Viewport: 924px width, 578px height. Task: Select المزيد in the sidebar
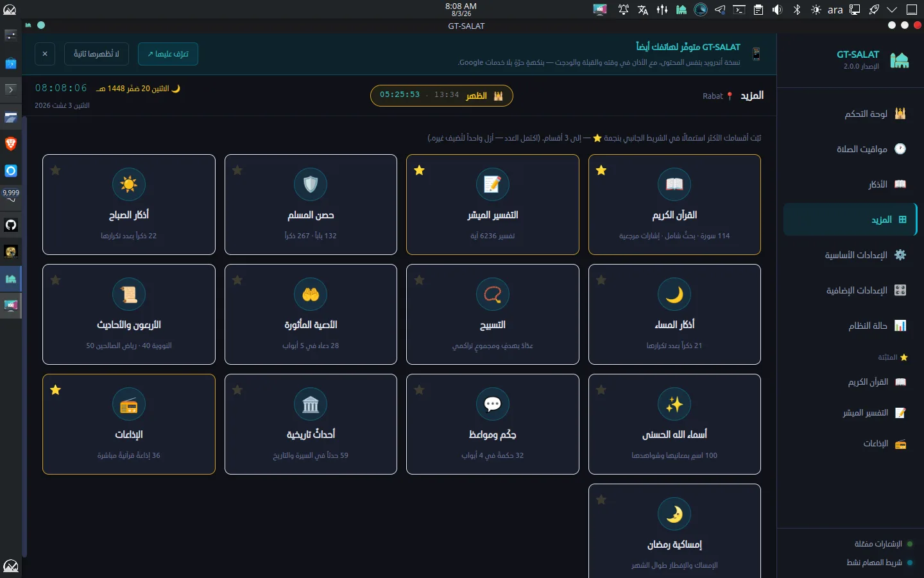click(850, 220)
